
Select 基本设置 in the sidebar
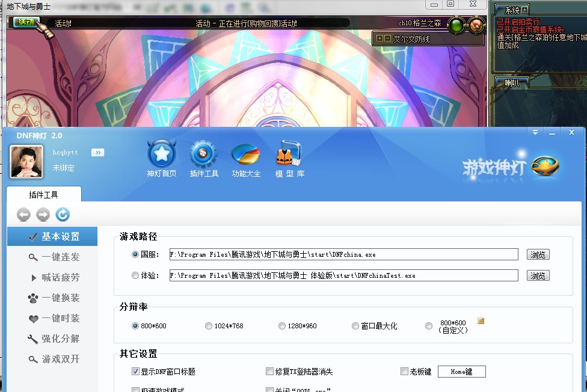click(x=52, y=236)
